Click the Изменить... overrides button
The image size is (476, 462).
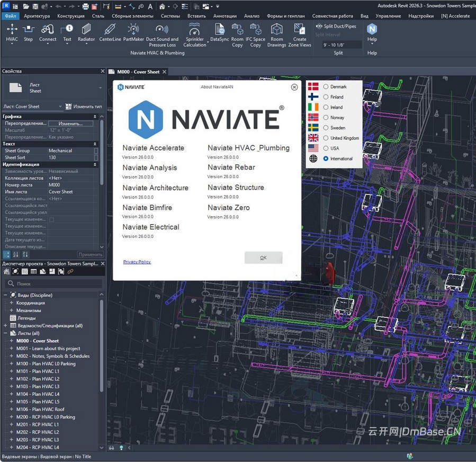pos(70,123)
